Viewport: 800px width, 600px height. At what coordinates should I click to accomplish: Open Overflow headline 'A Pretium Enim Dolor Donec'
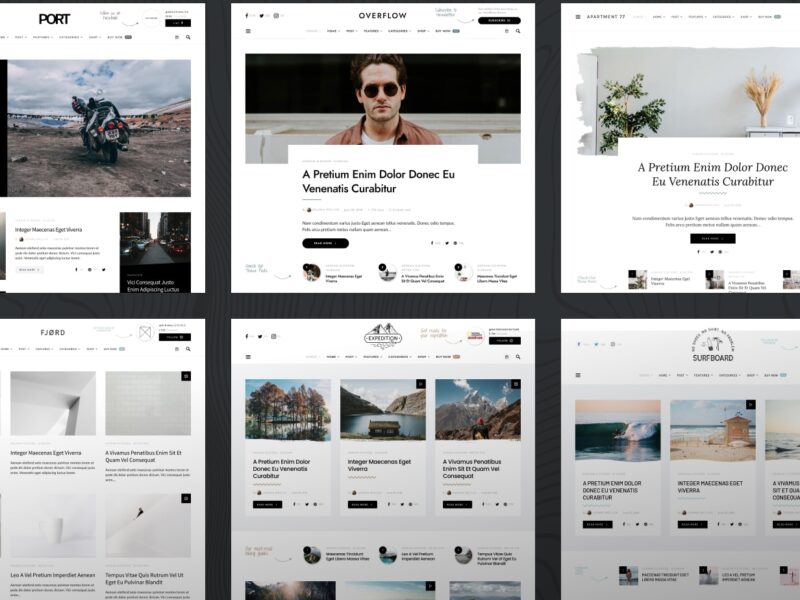378,181
